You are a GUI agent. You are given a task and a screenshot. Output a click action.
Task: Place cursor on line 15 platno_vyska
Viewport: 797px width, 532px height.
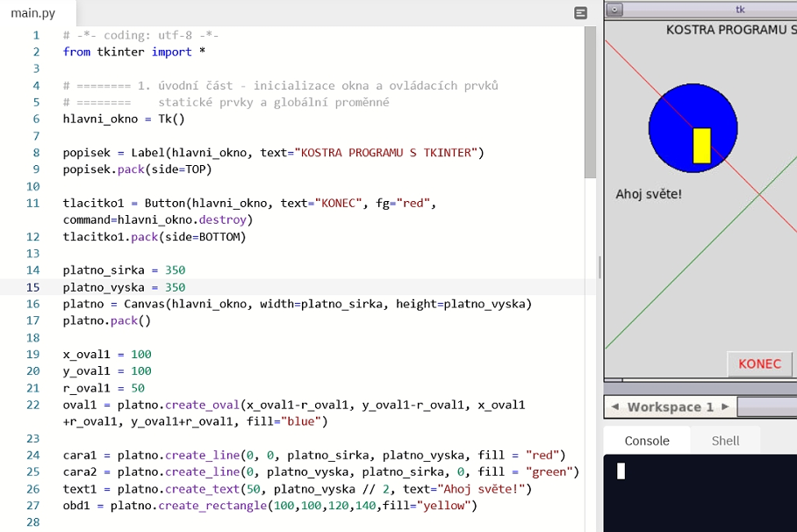(x=104, y=287)
